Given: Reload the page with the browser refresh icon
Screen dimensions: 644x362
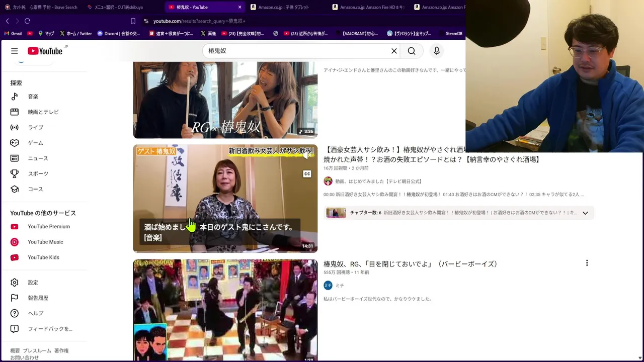Looking at the screenshot, I should point(27,21).
